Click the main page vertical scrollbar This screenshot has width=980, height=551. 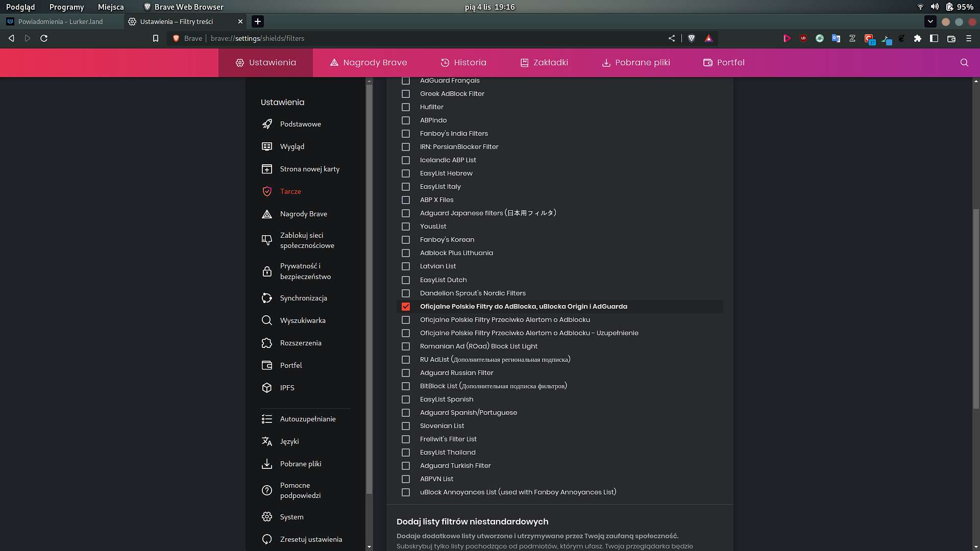976,309
